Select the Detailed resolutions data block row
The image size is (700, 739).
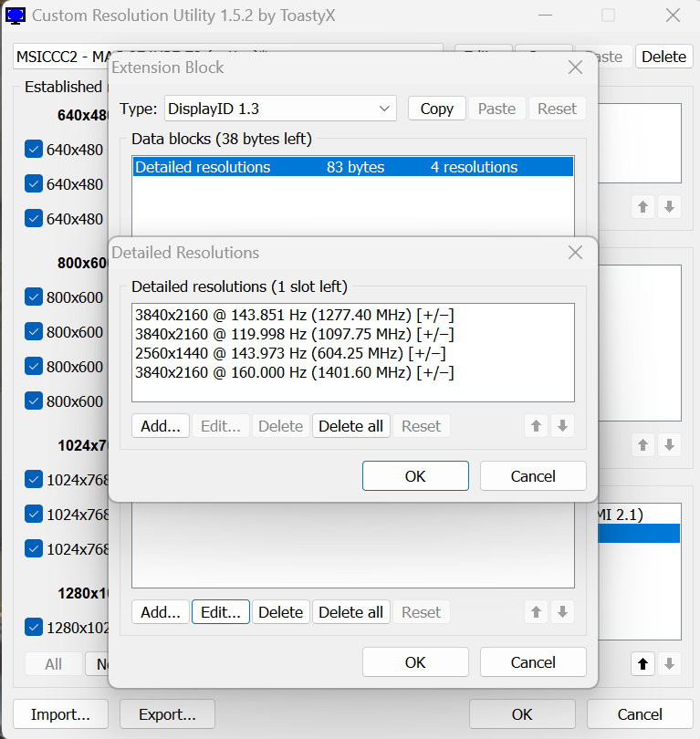tap(352, 167)
